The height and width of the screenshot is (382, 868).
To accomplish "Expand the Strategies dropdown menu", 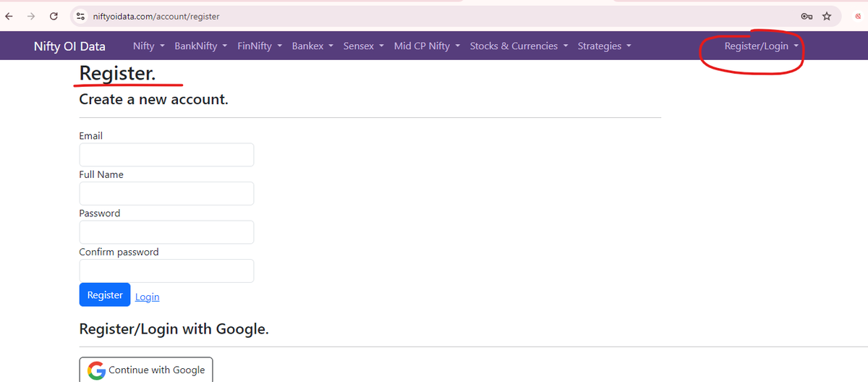I will pos(605,46).
